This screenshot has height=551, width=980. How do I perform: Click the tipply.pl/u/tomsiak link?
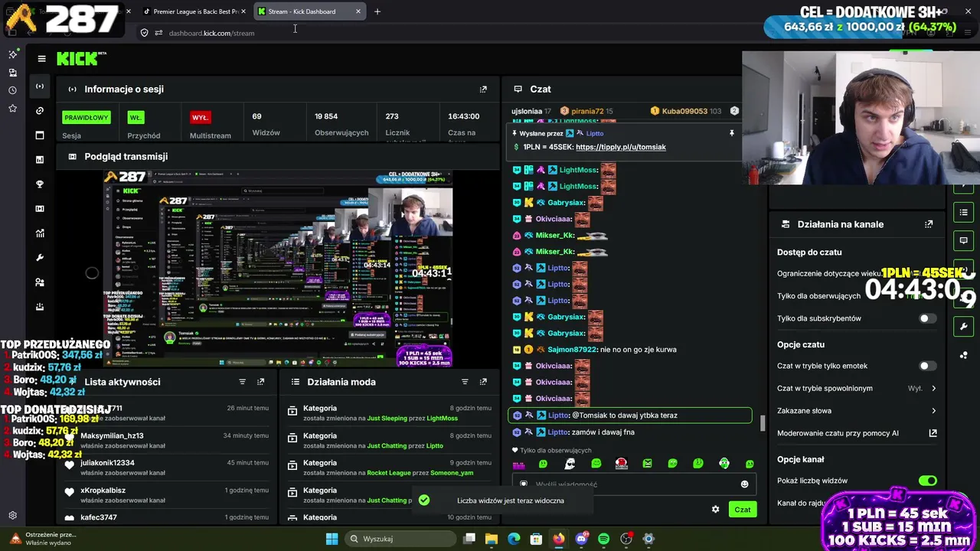click(x=620, y=147)
